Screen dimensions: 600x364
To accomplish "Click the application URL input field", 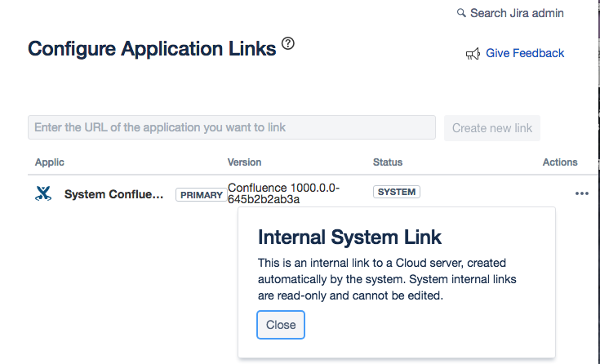I will [x=232, y=127].
